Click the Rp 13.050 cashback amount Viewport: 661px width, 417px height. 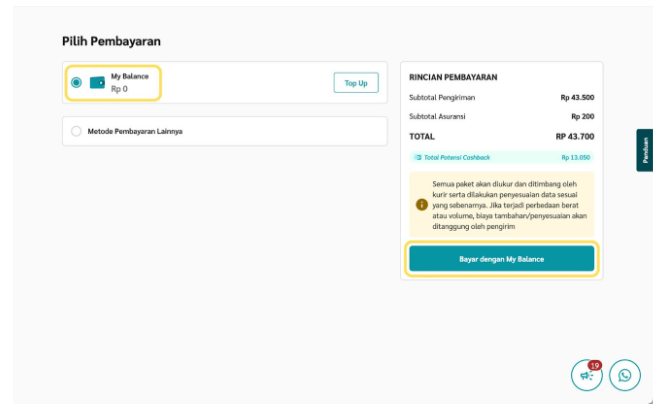576,157
